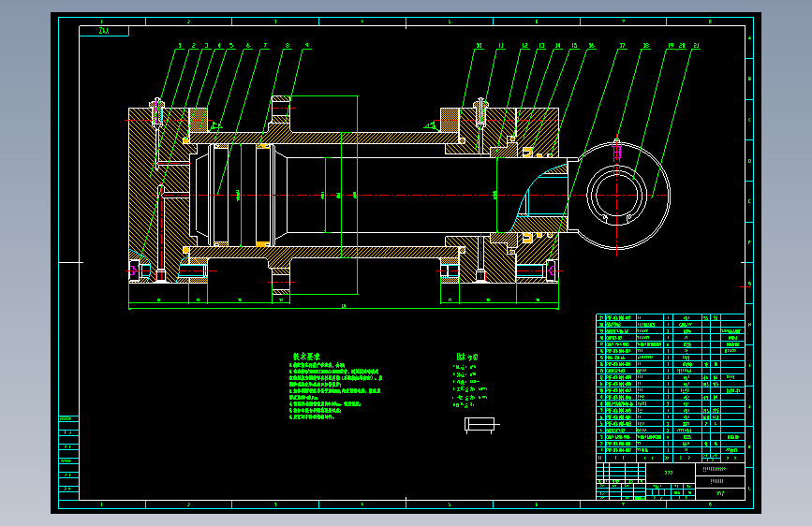Click leader label 18
Screen dimensions: 812x526
pos(646,46)
